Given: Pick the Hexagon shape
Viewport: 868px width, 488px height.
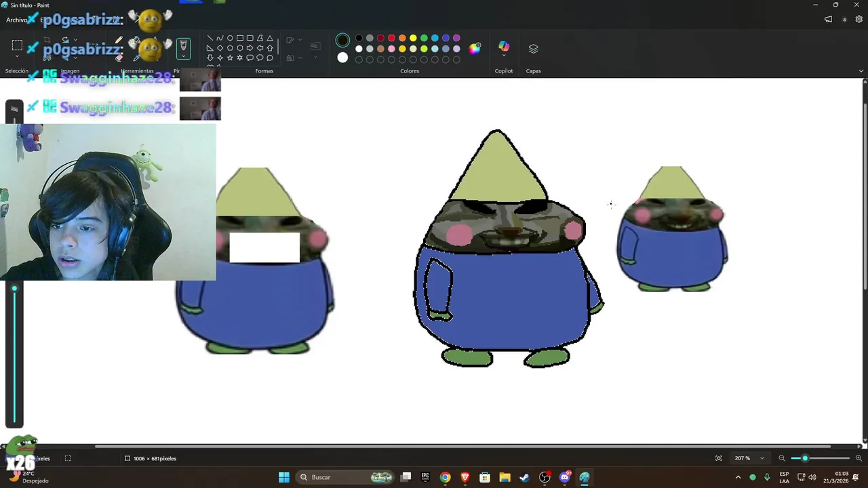Looking at the screenshot, I should 240,48.
